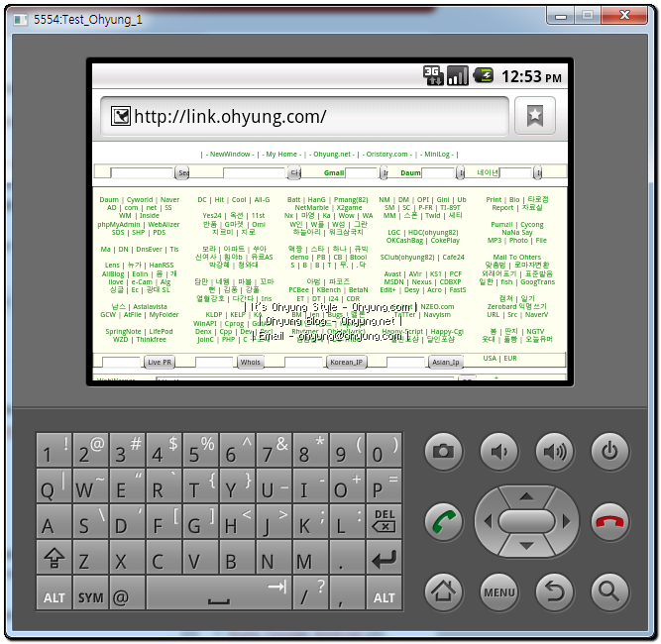Open the Cyworld link
The height and width of the screenshot is (644, 661).
click(140, 200)
